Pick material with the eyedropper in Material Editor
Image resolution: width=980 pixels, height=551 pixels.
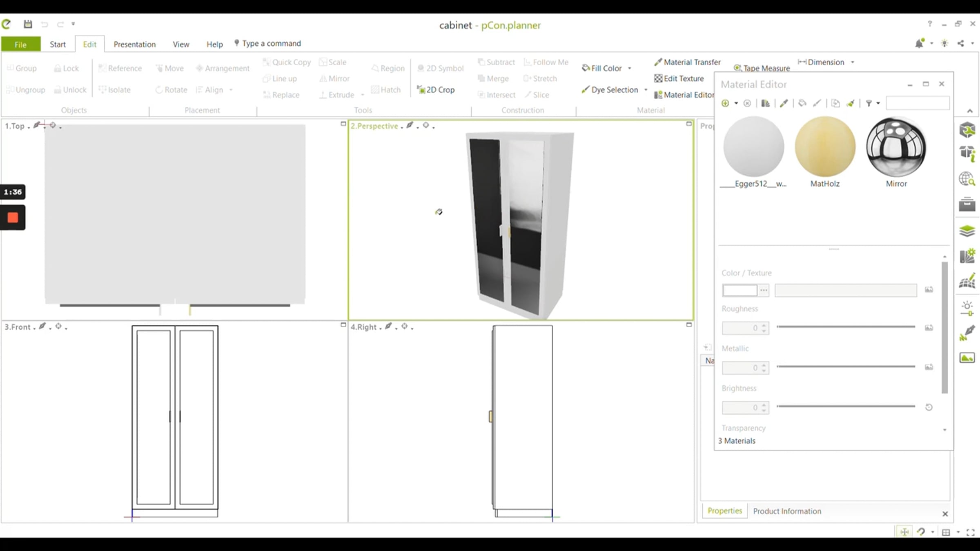tap(784, 103)
